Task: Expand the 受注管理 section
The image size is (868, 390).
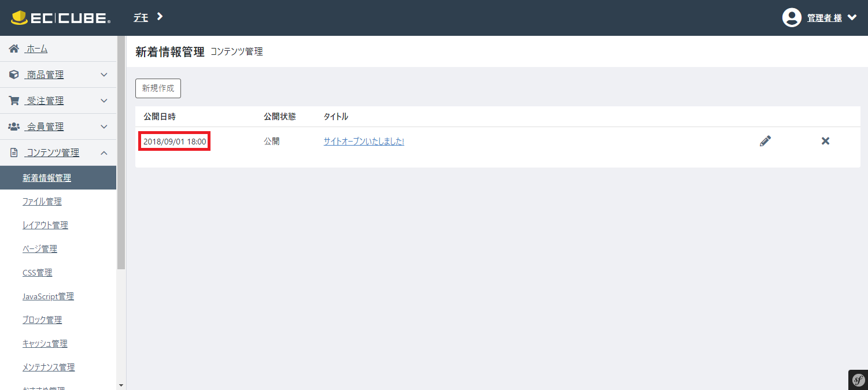Action: 104,100
